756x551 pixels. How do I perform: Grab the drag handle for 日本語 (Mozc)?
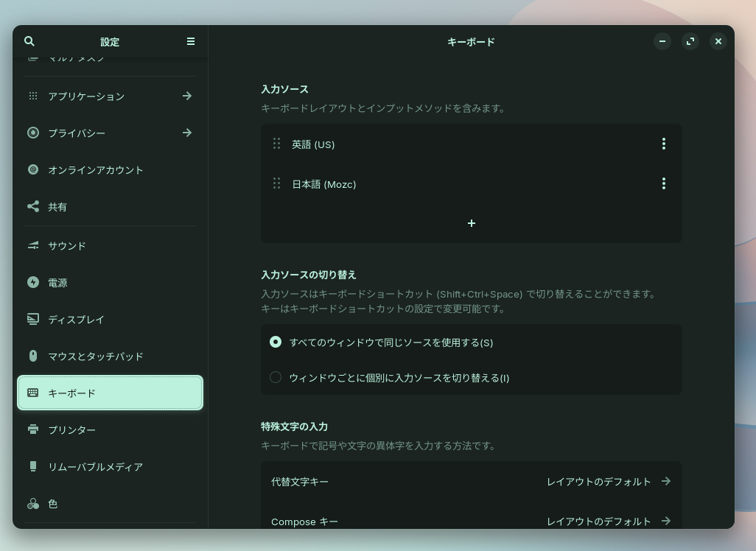pyautogui.click(x=277, y=183)
